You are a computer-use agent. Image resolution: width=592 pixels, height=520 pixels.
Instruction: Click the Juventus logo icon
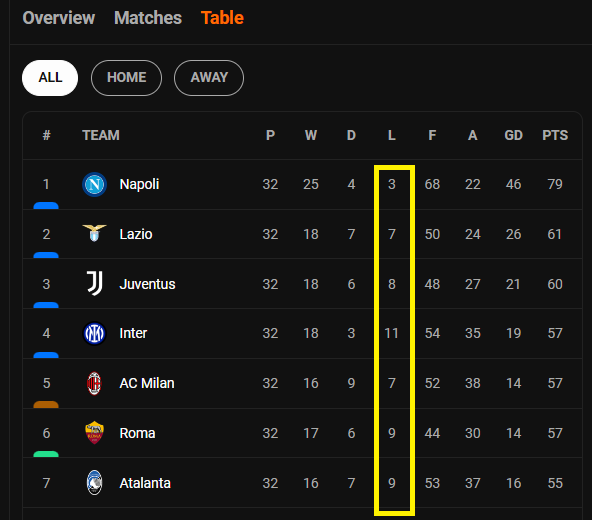(94, 283)
